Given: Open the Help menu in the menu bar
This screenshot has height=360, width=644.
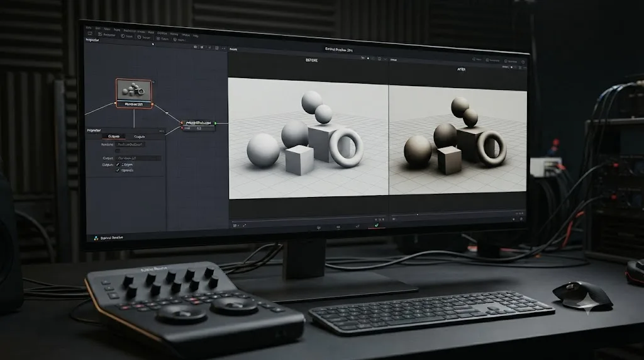Looking at the screenshot, I should [196, 36].
